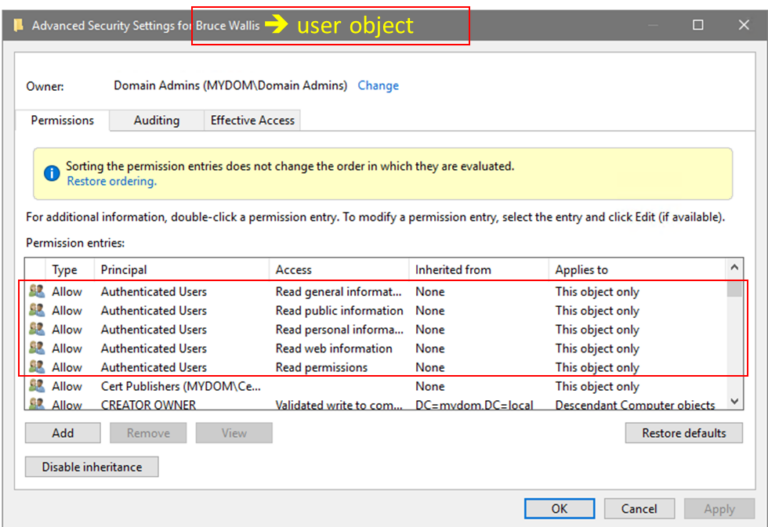Open the Auditing tab
Screen dimensions: 768x527
(156, 120)
